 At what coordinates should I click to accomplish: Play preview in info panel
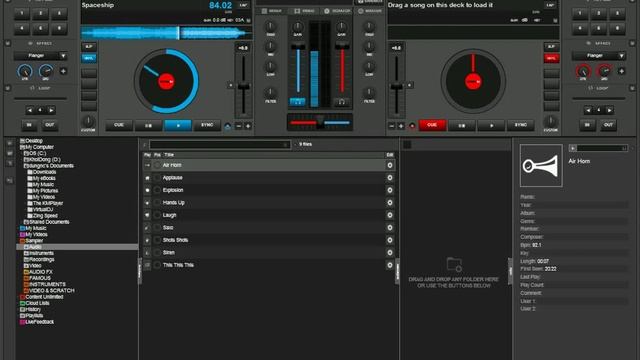pos(573,148)
